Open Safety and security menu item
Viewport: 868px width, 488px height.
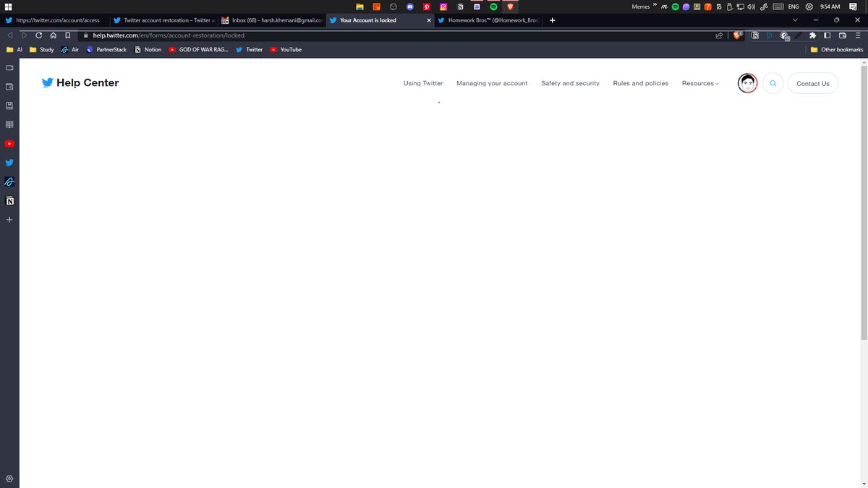pos(570,83)
